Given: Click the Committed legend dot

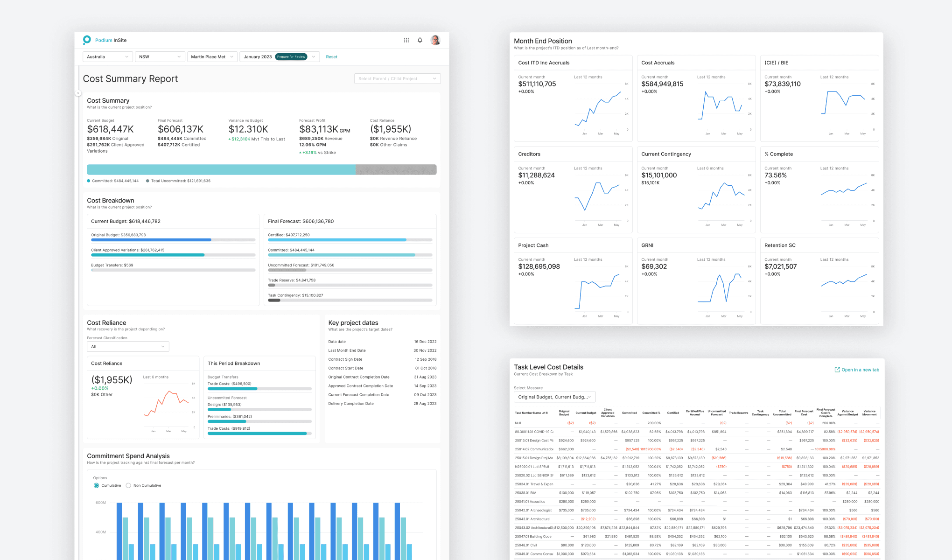Looking at the screenshot, I should point(89,181).
